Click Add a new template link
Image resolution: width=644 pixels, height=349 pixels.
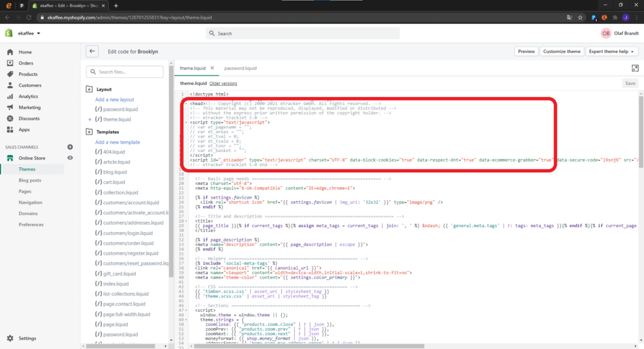(118, 142)
